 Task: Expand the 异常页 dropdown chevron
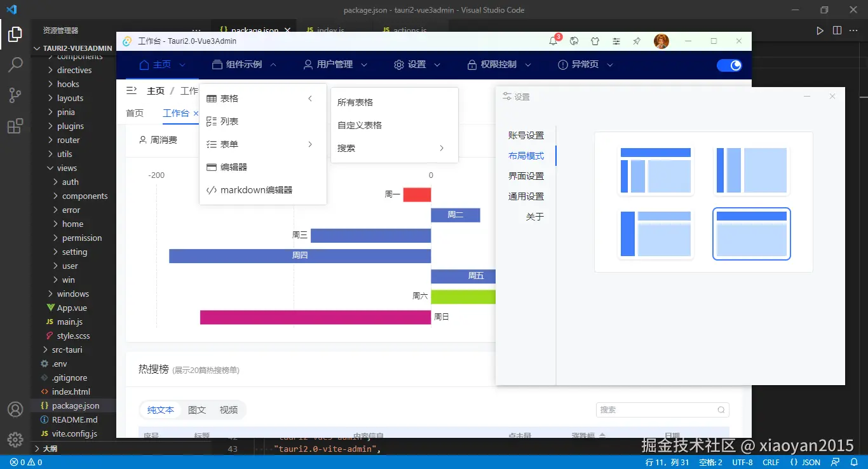coord(609,64)
